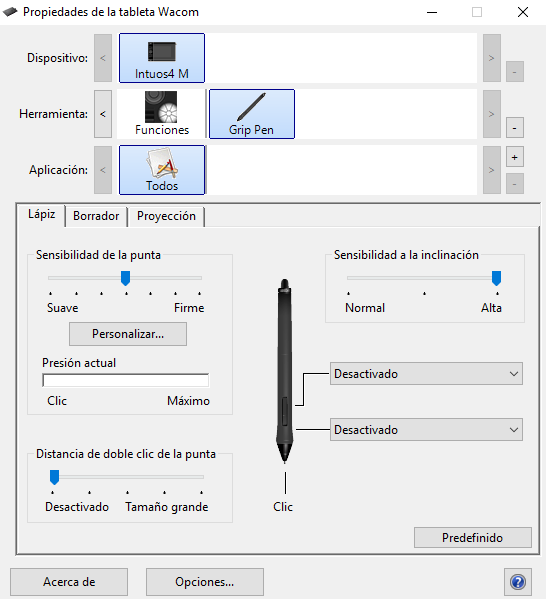Screen dimensions: 546x599
Task: Minimize the Wacom properties window
Action: (x=432, y=12)
